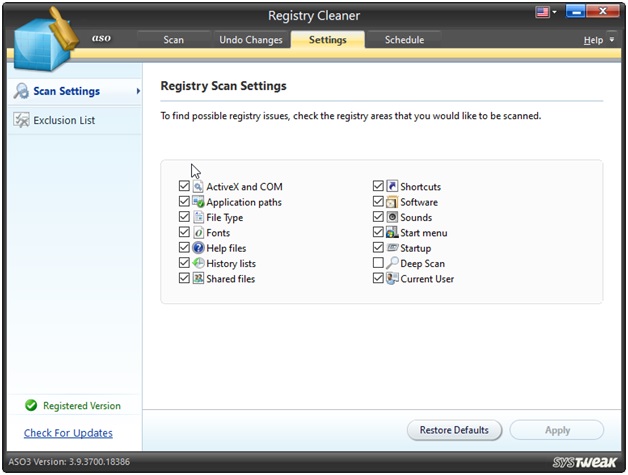This screenshot has width=628, height=475.
Task: Click the Application paths icon
Action: (x=198, y=201)
